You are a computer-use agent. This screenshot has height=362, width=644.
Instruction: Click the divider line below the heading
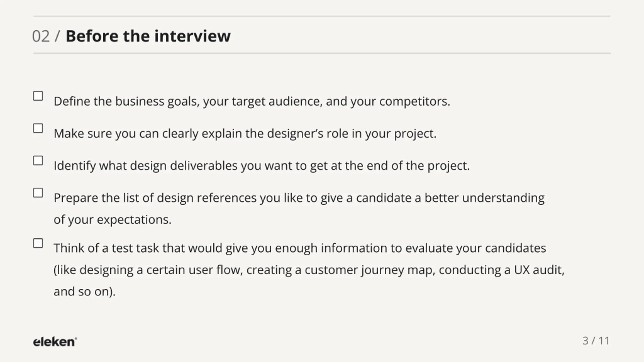pos(322,53)
